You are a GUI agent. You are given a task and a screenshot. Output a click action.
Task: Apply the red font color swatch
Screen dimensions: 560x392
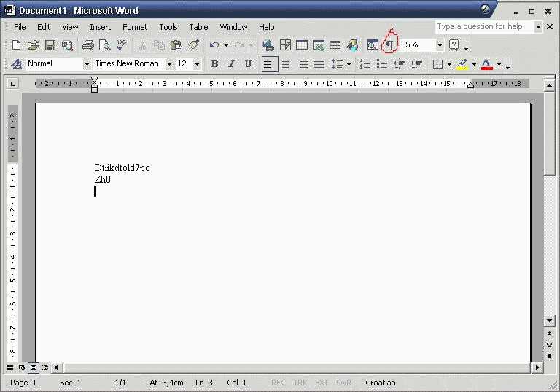pos(486,64)
